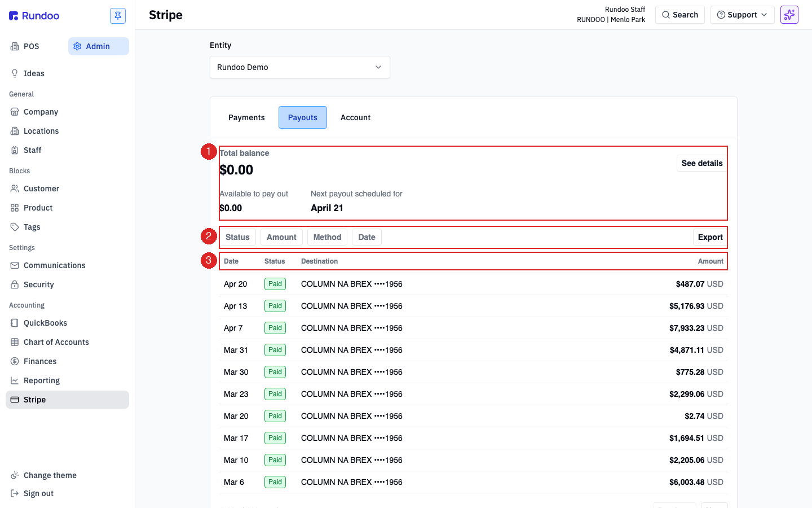Click the April 21 next payout date
The image size is (812, 508).
327,208
